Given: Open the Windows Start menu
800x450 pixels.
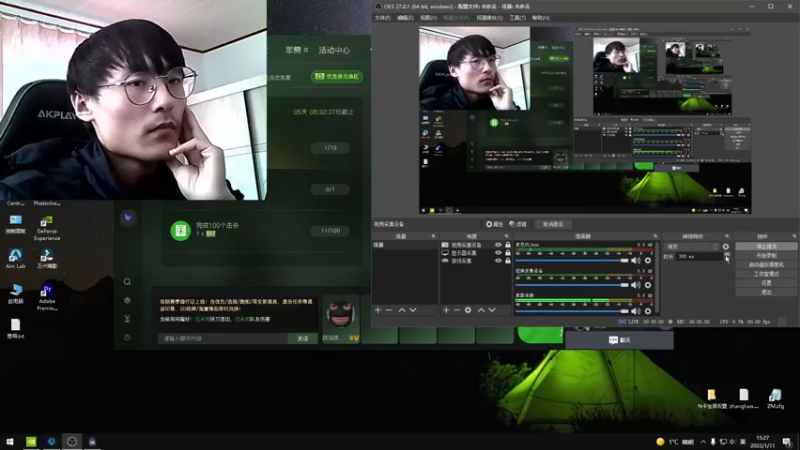Looking at the screenshot, I should pyautogui.click(x=10, y=441).
